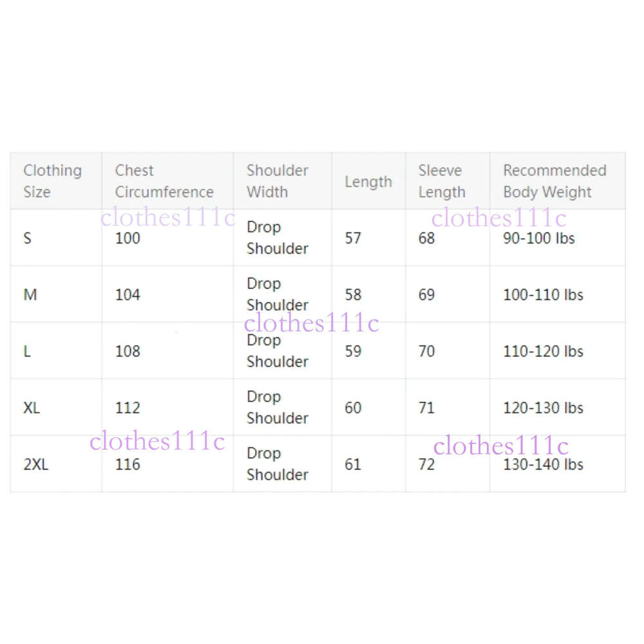
Task: Click the sleeve length value 71
Action: [x=426, y=408]
